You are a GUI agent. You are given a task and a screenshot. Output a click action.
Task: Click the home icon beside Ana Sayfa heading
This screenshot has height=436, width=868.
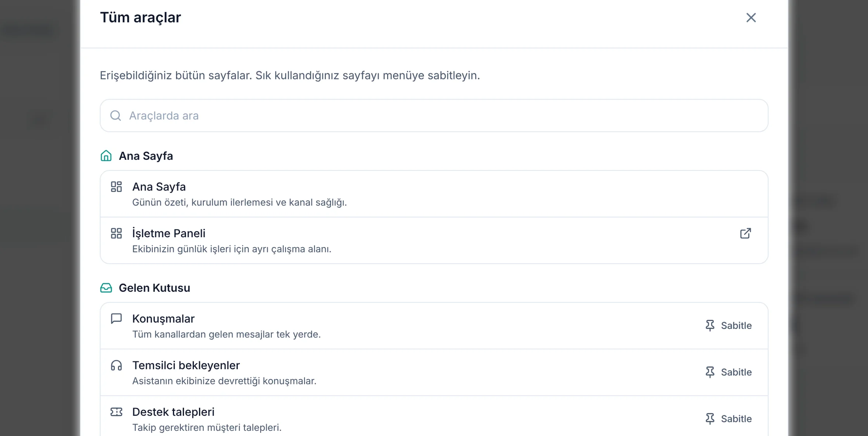106,156
